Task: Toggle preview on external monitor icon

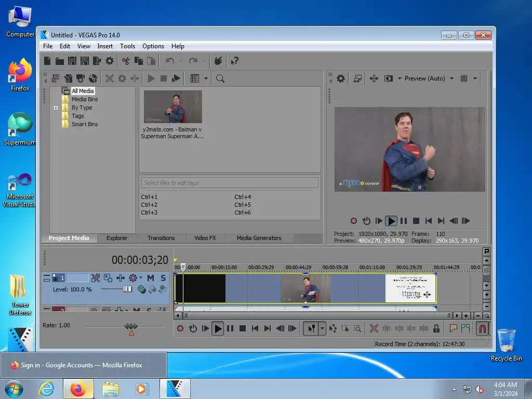Action: coord(357,79)
